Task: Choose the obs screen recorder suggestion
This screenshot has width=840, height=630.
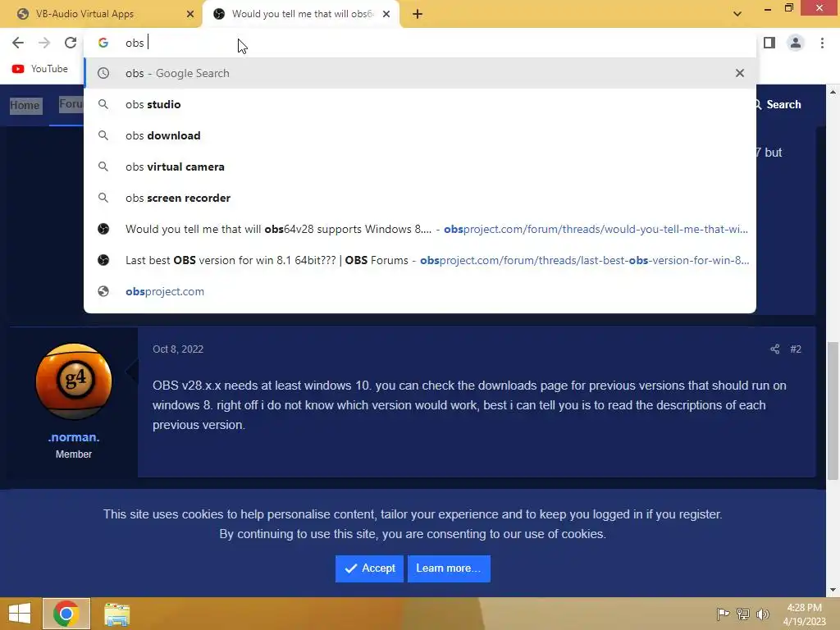Action: pos(420,198)
